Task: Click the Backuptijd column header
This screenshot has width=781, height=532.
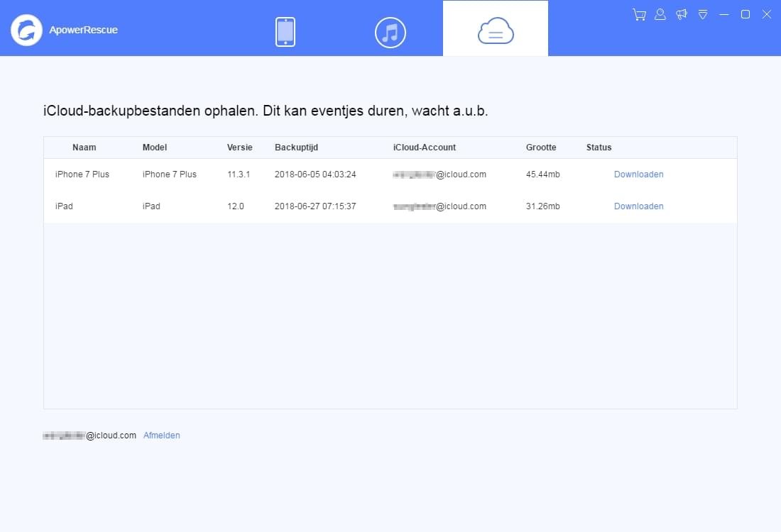Action: pyautogui.click(x=296, y=147)
